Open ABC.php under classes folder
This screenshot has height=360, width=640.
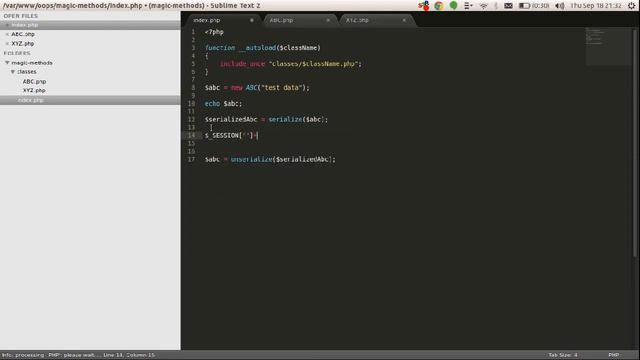34,82
